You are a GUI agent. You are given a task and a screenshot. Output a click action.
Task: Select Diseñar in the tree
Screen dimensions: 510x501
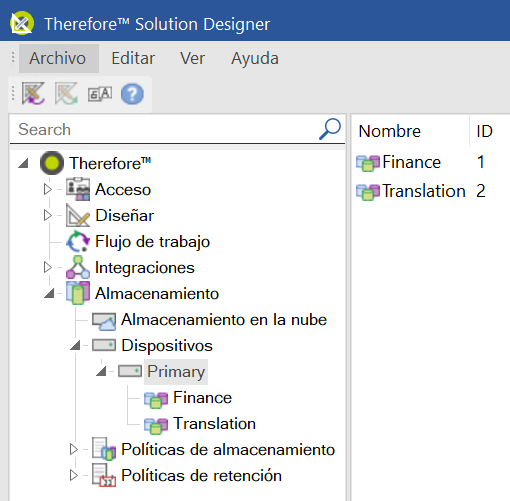point(125,215)
